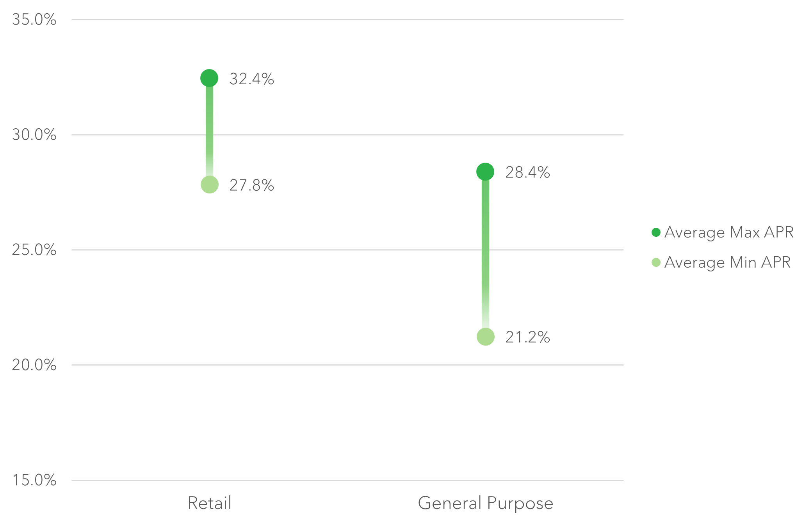Toggle the Average Max APR legend label
812x525 pixels.
tap(729, 232)
